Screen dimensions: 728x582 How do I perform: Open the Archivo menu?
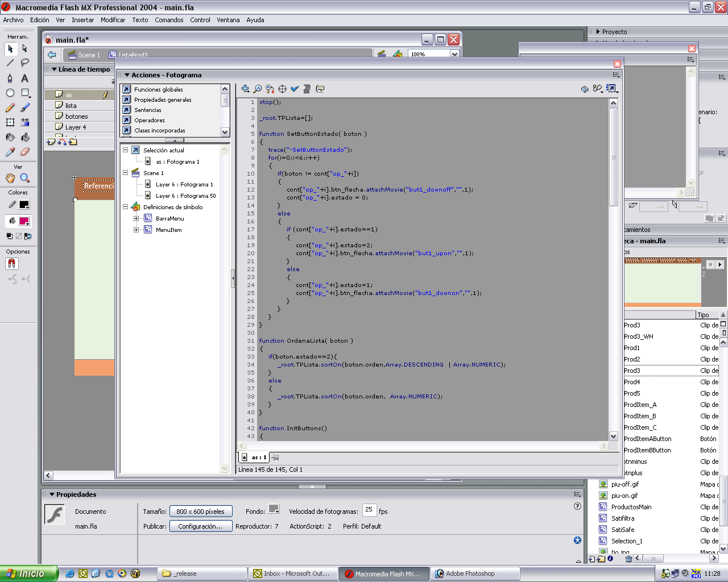point(14,20)
